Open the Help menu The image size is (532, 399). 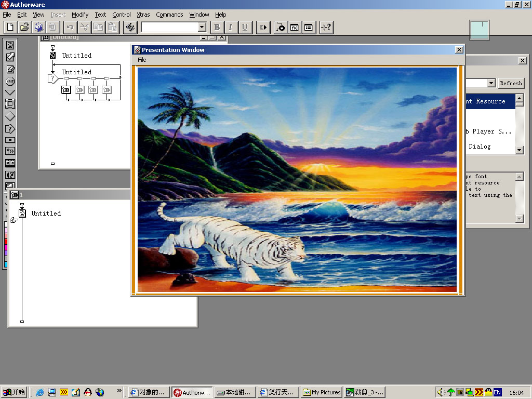[x=220, y=15]
